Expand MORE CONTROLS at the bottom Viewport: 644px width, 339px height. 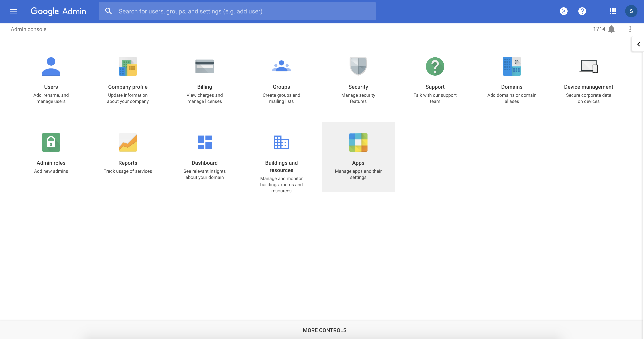[x=324, y=330]
